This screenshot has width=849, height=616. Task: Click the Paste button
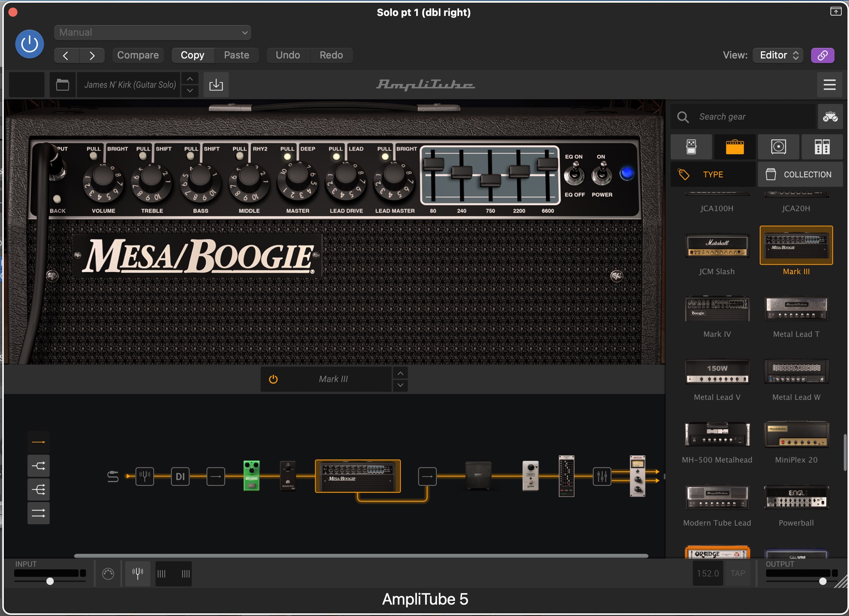point(237,55)
